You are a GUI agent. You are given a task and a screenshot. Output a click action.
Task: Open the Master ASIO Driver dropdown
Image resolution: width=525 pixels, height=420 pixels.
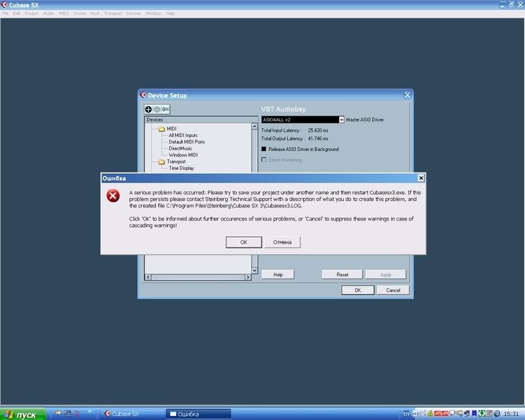[341, 120]
